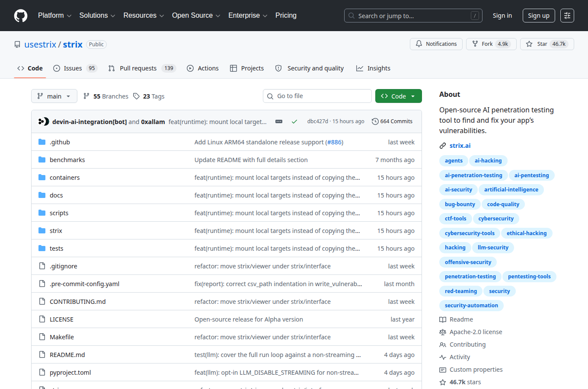Expand the Open Source menu
588x389 pixels.
tap(196, 16)
